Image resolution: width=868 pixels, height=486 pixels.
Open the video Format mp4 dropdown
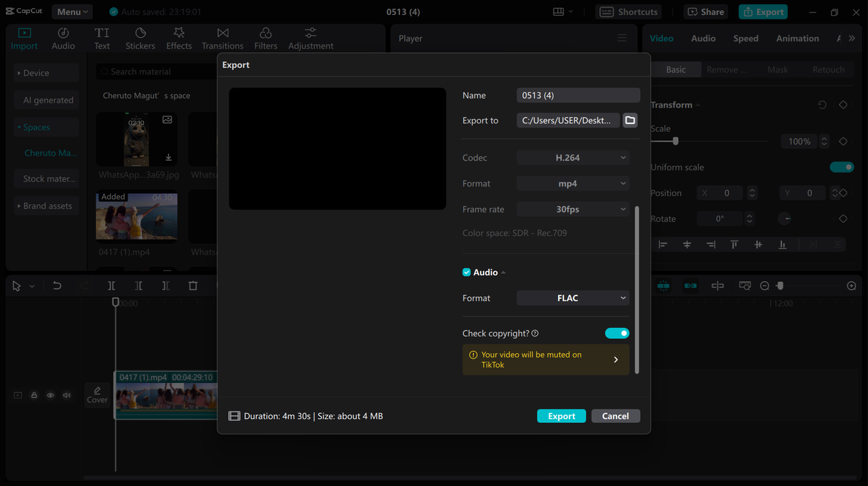[573, 184]
